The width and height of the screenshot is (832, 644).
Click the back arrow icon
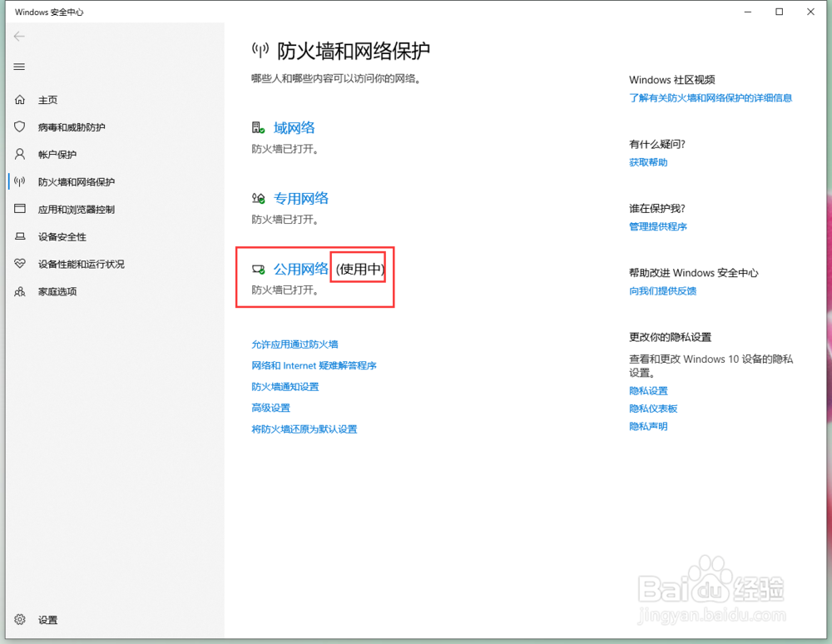pos(20,36)
